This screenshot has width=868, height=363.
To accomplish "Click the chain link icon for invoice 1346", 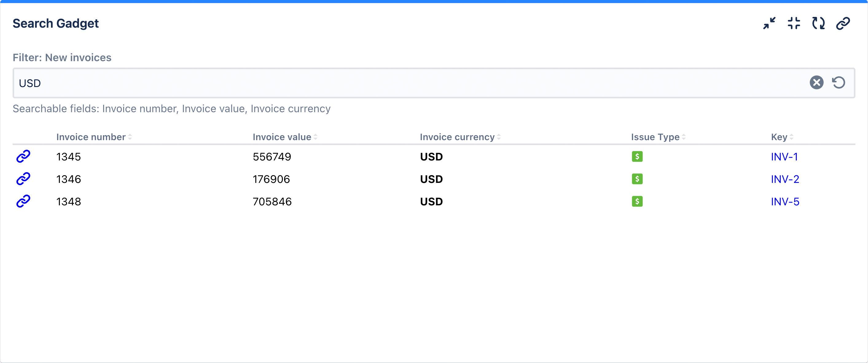I will (x=23, y=179).
